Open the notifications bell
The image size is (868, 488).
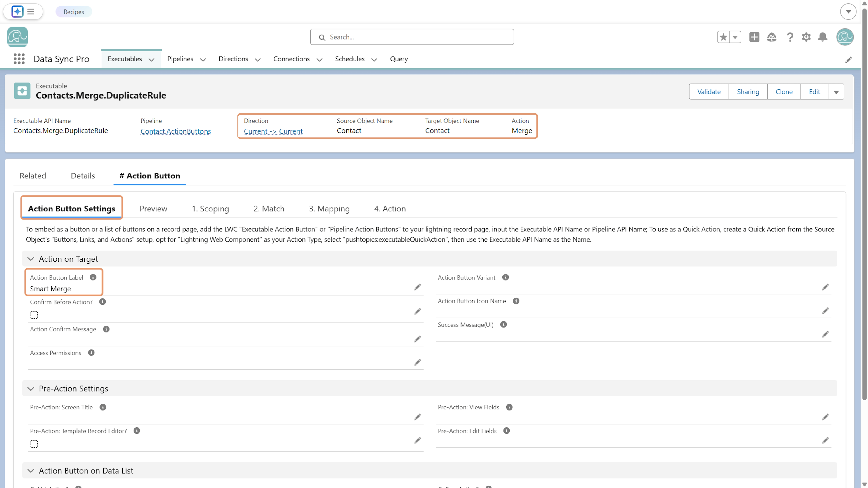click(x=823, y=37)
